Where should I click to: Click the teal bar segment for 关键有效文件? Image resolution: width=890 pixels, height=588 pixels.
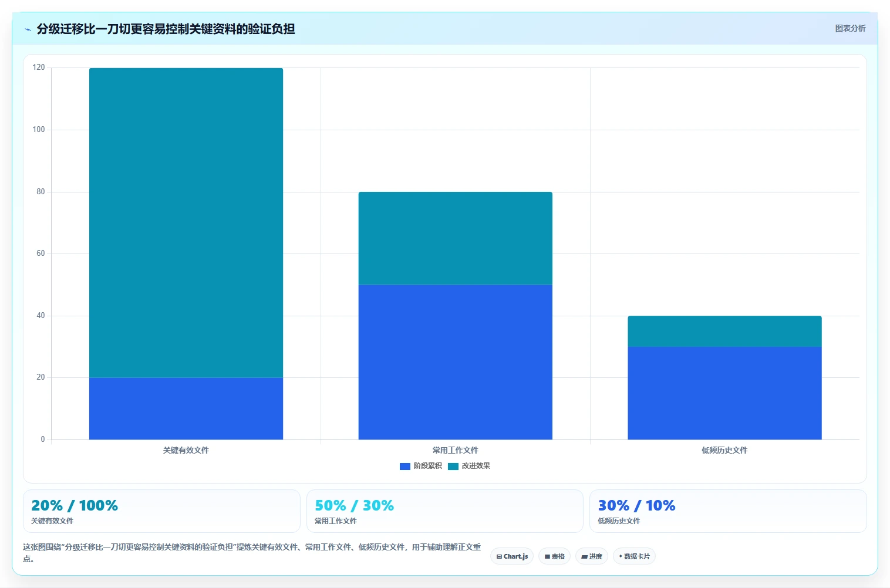[186, 223]
